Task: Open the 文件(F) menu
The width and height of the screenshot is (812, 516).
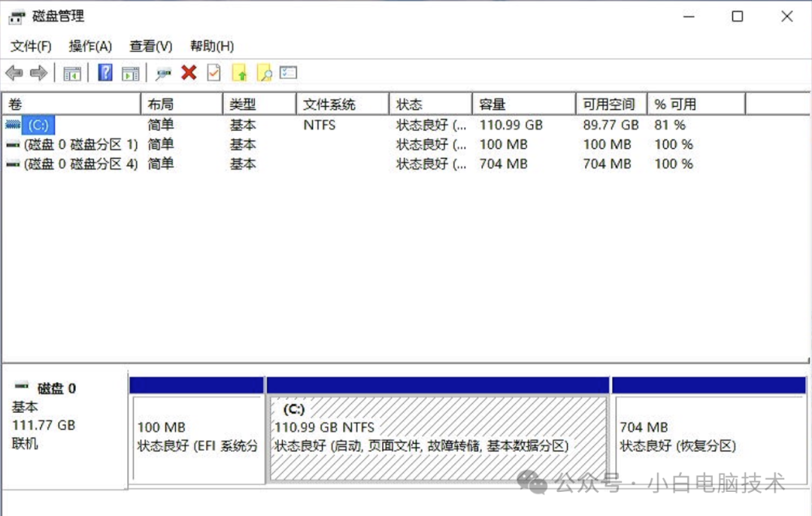Action: click(x=31, y=46)
